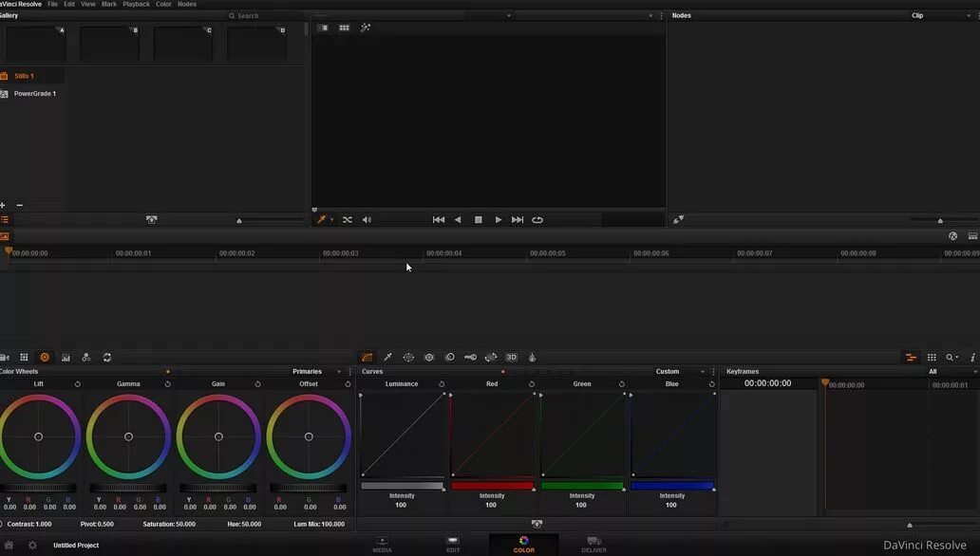Open the 3D stereoscopic palette
The image size is (980, 556).
pos(511,358)
